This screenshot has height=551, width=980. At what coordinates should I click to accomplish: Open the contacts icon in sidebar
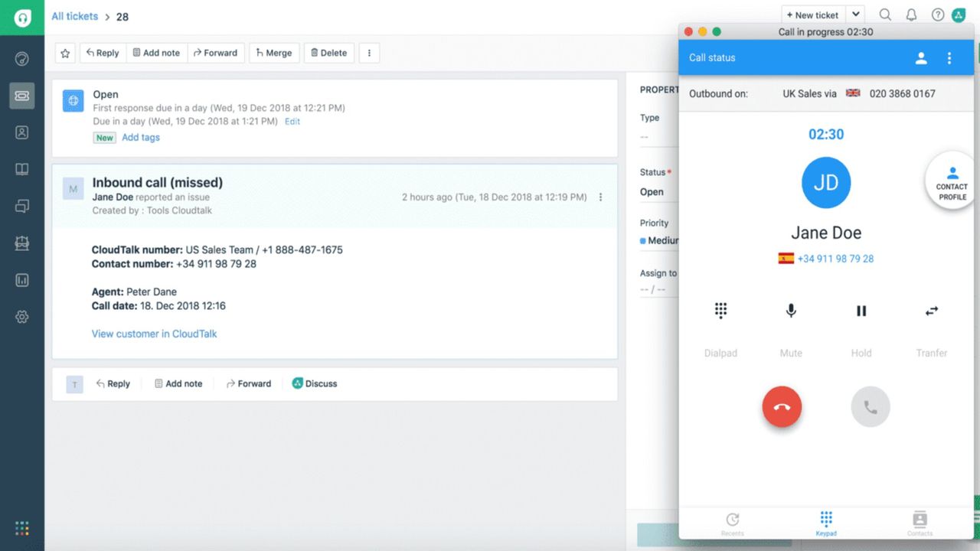pyautogui.click(x=22, y=132)
